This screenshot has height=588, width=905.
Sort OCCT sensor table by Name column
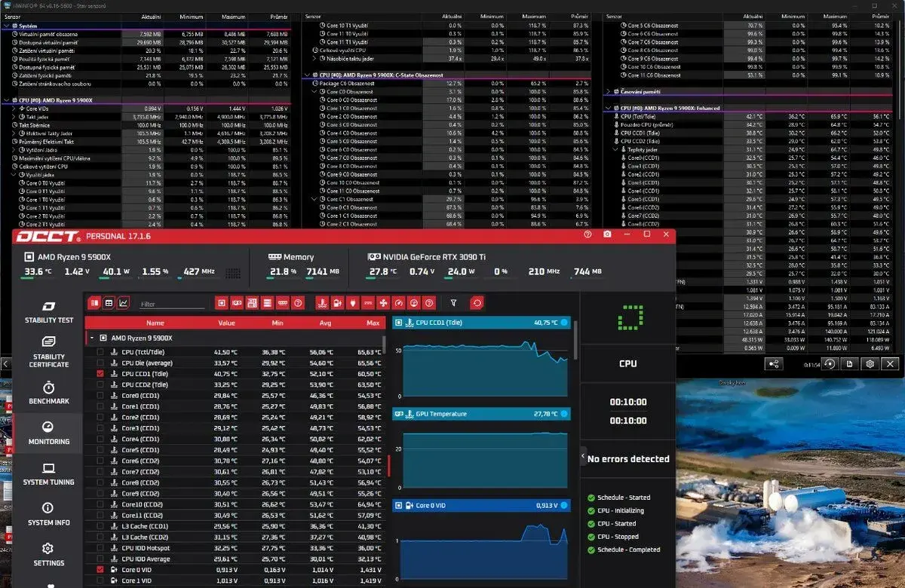[156, 323]
